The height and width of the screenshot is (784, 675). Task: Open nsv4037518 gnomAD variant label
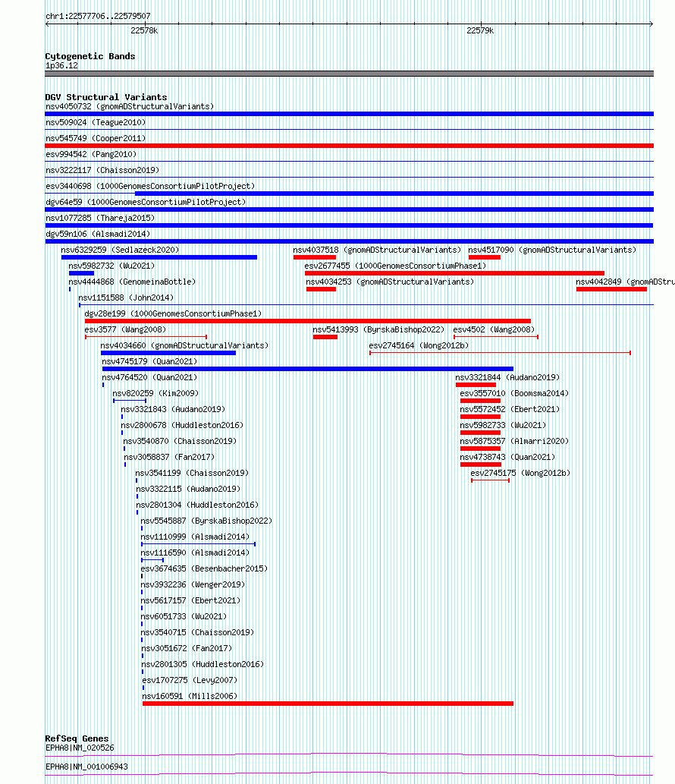point(377,250)
